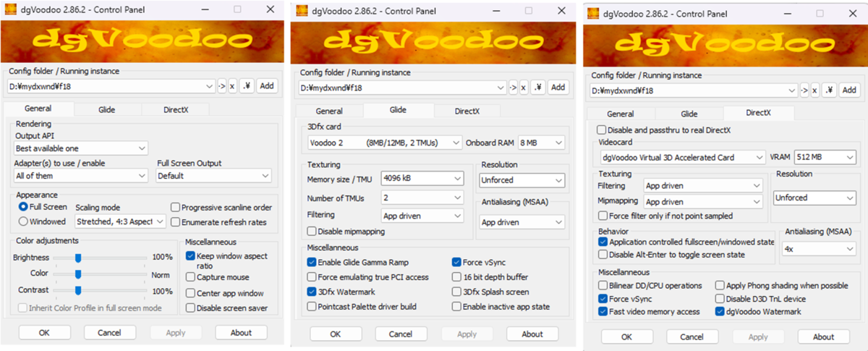Click About in the General-settings window
The width and height of the screenshot is (868, 351).
242,333
